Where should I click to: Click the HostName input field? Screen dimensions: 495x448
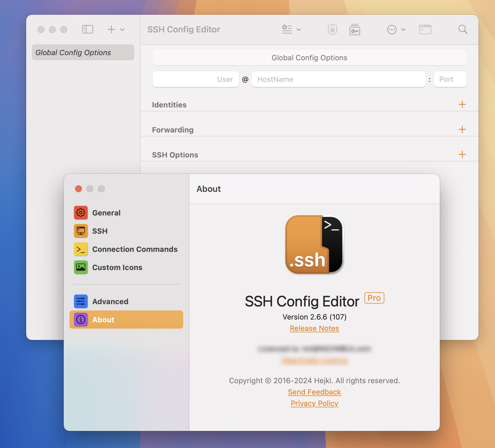339,79
